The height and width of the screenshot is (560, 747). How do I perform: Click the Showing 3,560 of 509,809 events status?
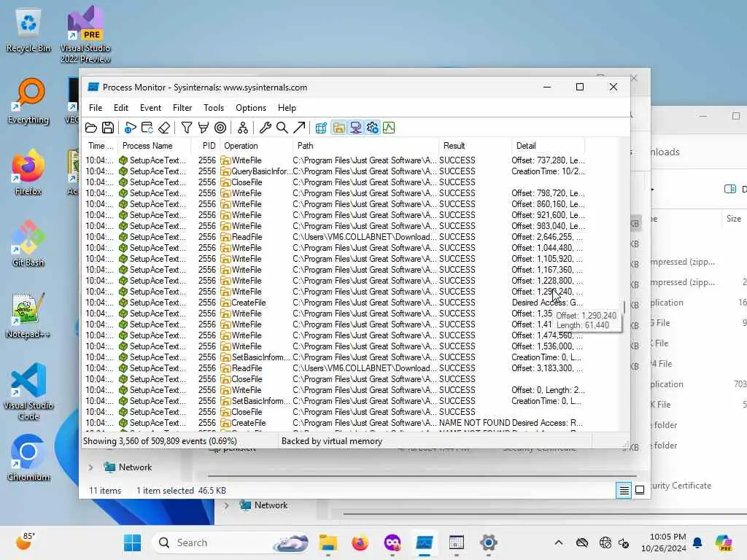[x=160, y=441]
